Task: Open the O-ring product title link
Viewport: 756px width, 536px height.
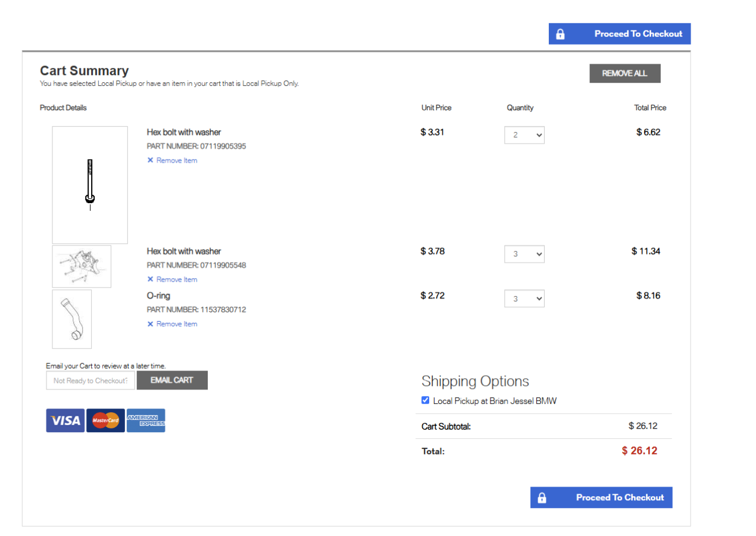Action: [x=159, y=296]
